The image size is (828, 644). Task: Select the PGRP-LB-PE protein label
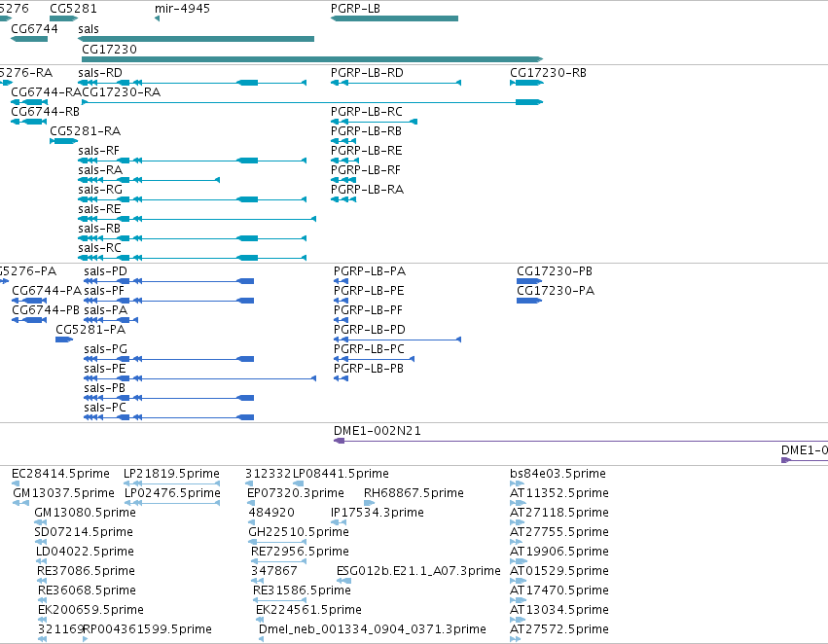point(369,290)
